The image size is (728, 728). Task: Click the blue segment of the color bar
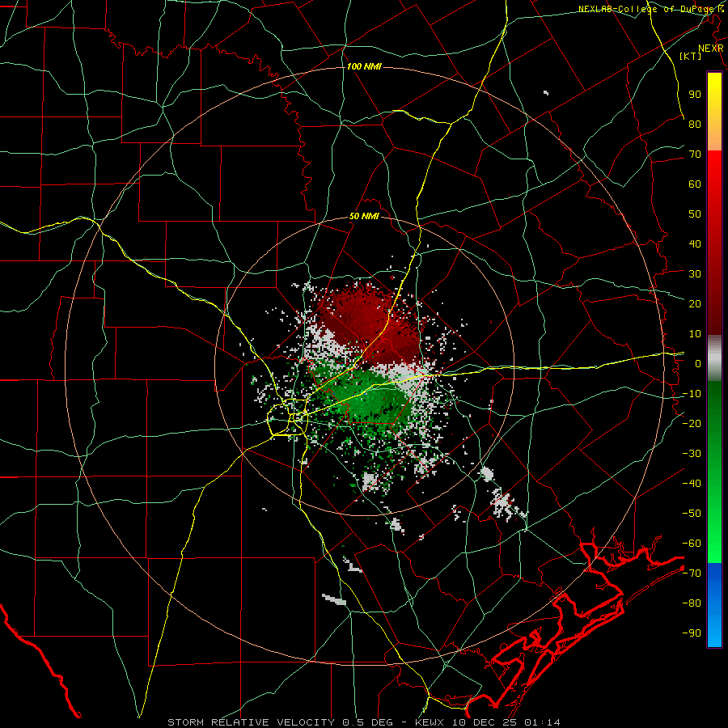click(714, 604)
